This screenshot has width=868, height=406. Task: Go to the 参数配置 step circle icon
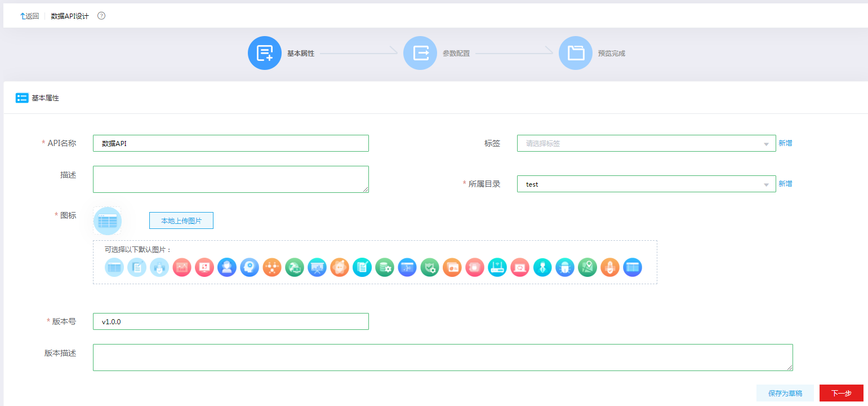pos(420,53)
